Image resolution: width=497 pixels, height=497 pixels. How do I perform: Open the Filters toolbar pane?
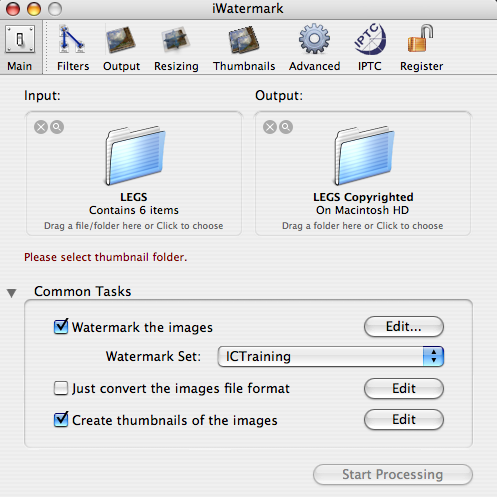(73, 48)
